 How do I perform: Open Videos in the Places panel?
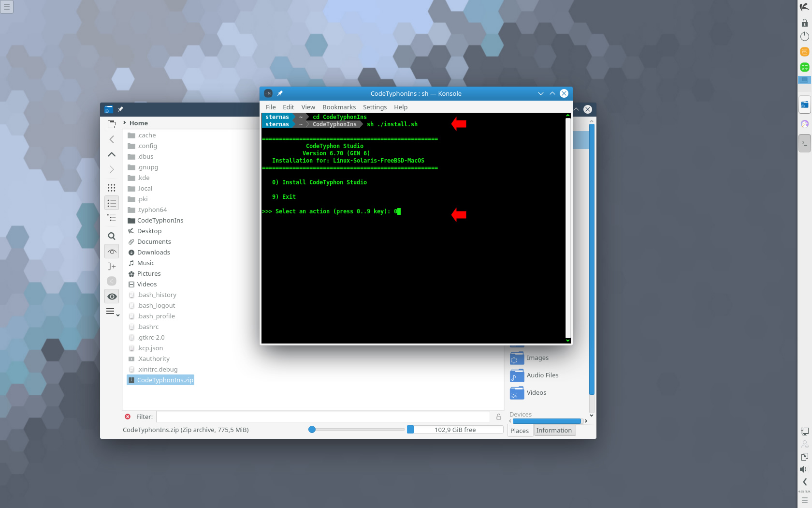click(528, 393)
